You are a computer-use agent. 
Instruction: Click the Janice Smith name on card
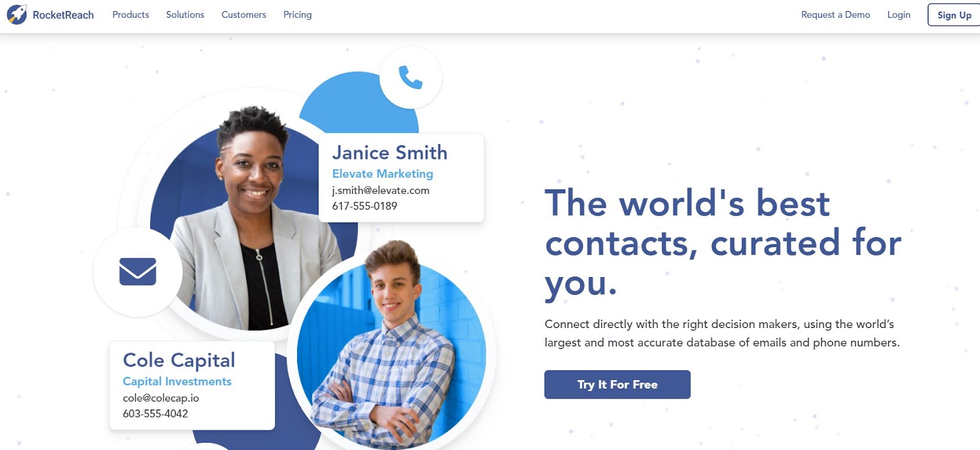click(x=390, y=152)
